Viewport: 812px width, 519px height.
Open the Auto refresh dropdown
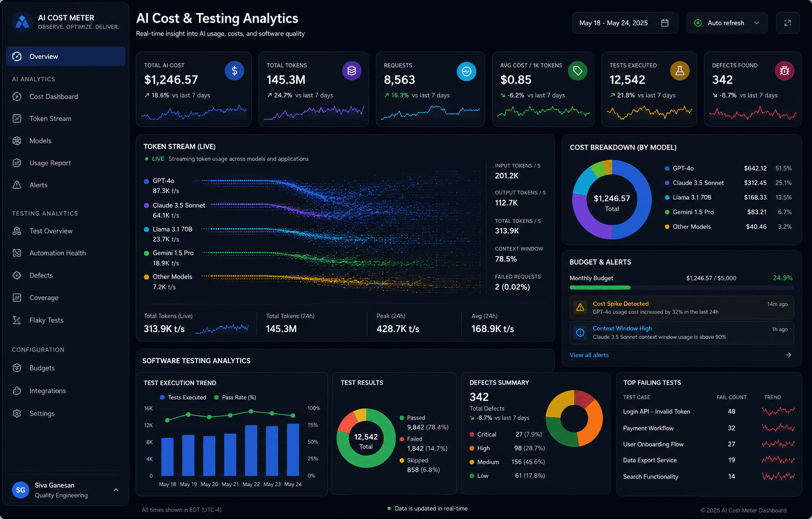[x=727, y=23]
